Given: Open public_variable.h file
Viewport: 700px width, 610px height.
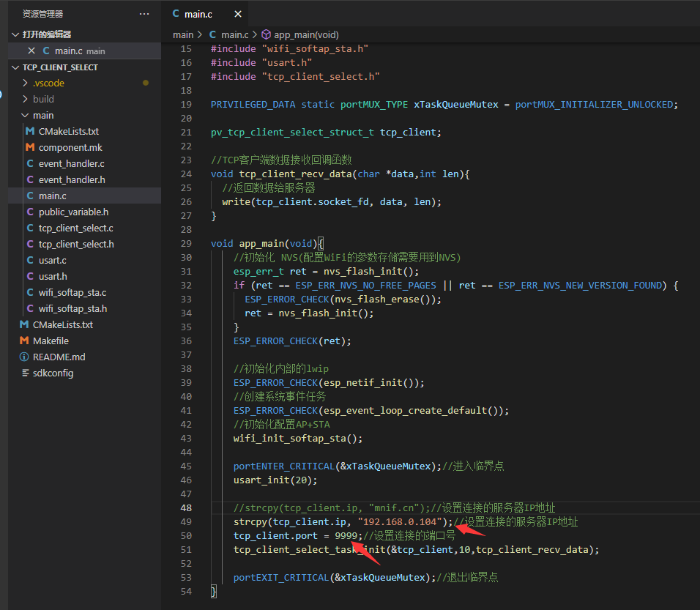Looking at the screenshot, I should pos(73,212).
